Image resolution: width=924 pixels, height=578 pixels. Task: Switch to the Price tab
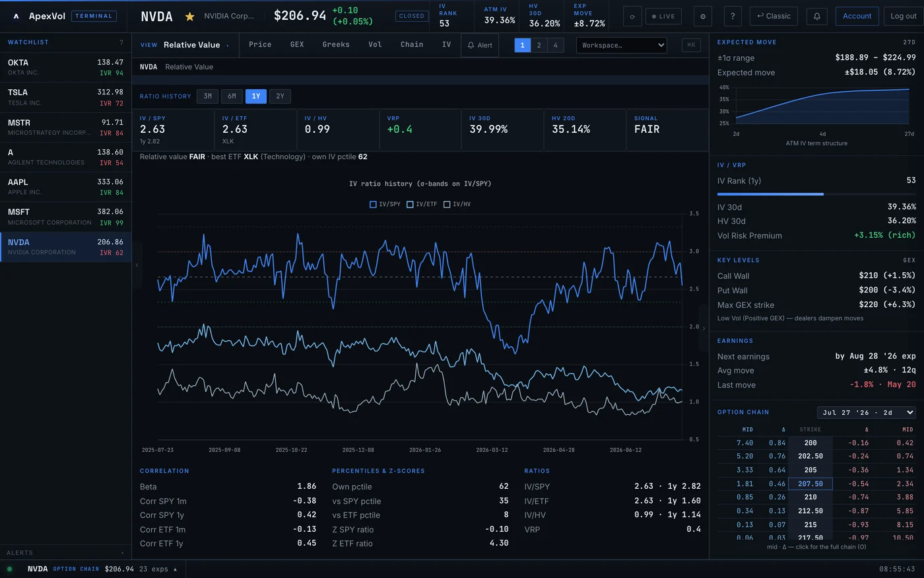[x=260, y=45]
